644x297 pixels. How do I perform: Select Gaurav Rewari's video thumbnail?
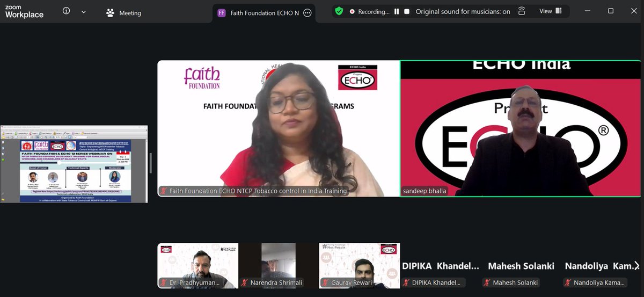[359, 266]
